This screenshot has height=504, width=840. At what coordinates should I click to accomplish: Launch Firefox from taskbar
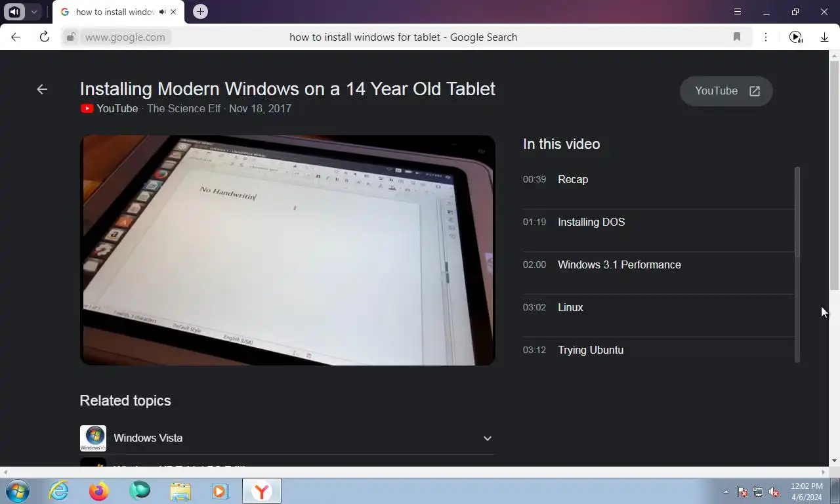(99, 491)
